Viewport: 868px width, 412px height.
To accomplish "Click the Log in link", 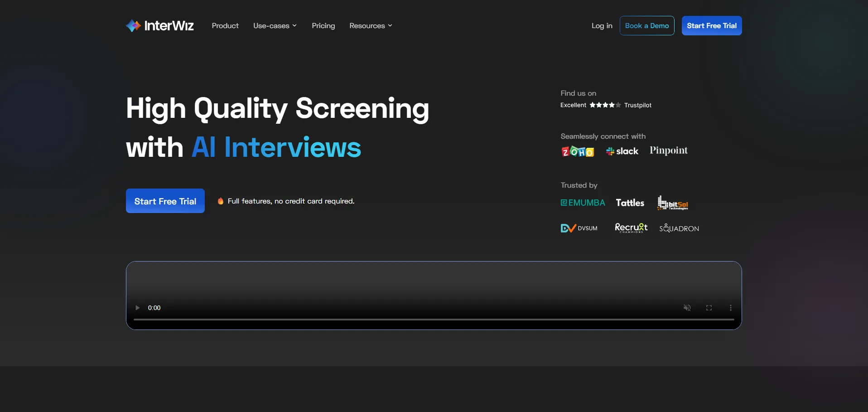I will pos(602,26).
